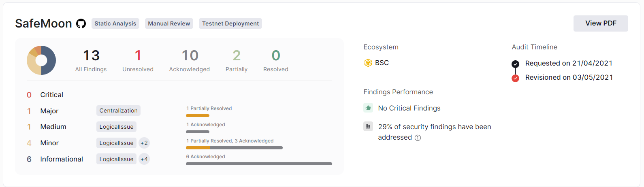Click the 6 count beside Informational
644x187 pixels.
[29, 159]
